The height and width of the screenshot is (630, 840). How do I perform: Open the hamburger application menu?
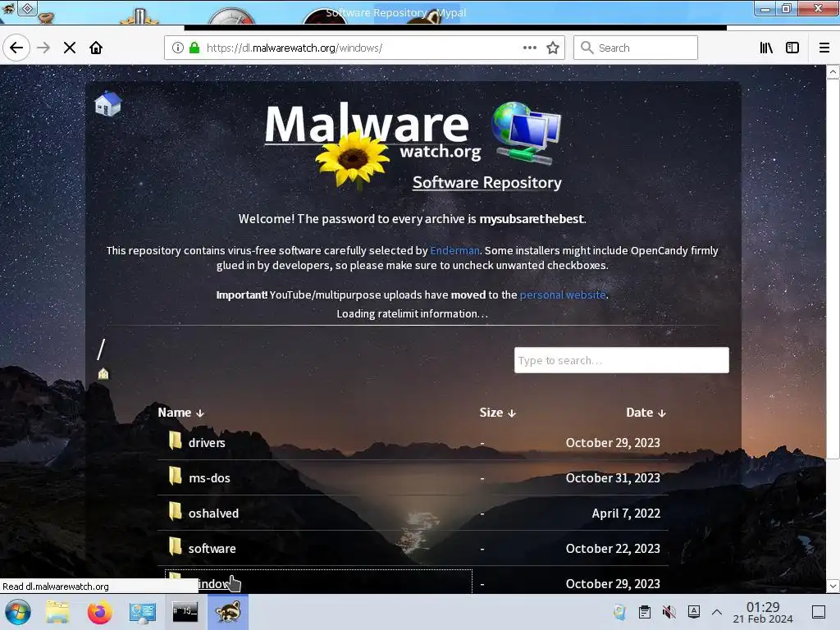click(x=824, y=48)
